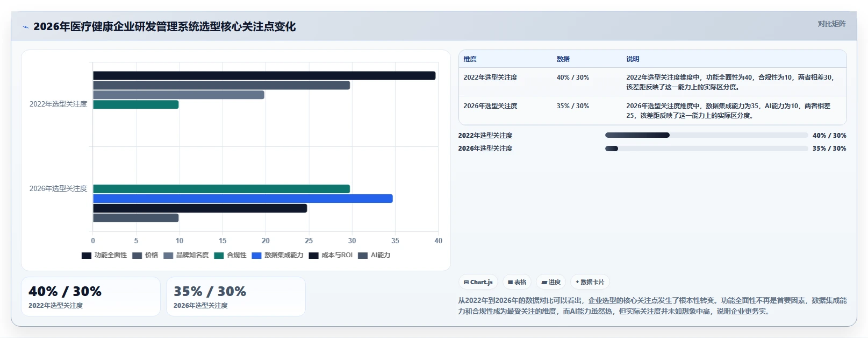
Task: Click the 2026 成本与ROI bar reaching 25
Action: pos(200,208)
